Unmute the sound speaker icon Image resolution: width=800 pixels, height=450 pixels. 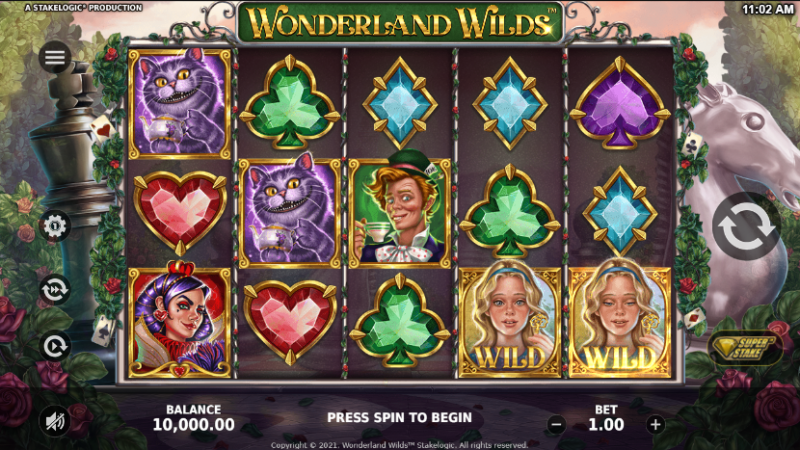tap(55, 421)
